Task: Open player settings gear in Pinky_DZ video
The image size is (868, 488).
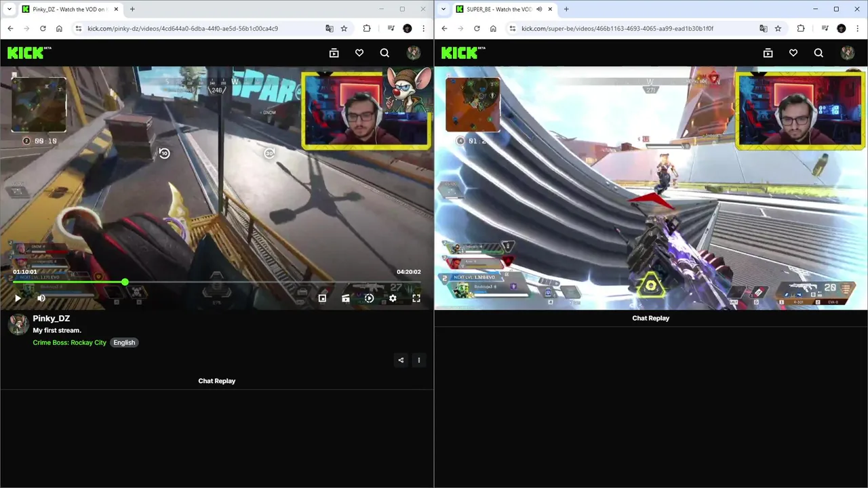Action: click(393, 298)
